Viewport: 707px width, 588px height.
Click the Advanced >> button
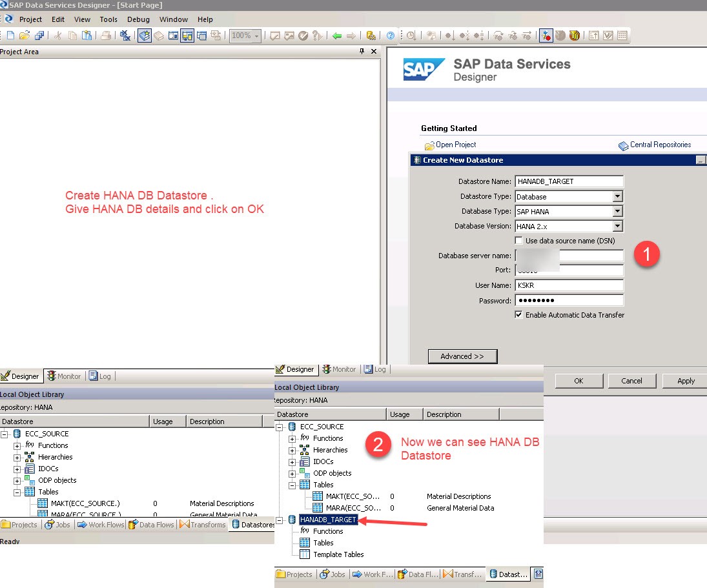click(462, 356)
